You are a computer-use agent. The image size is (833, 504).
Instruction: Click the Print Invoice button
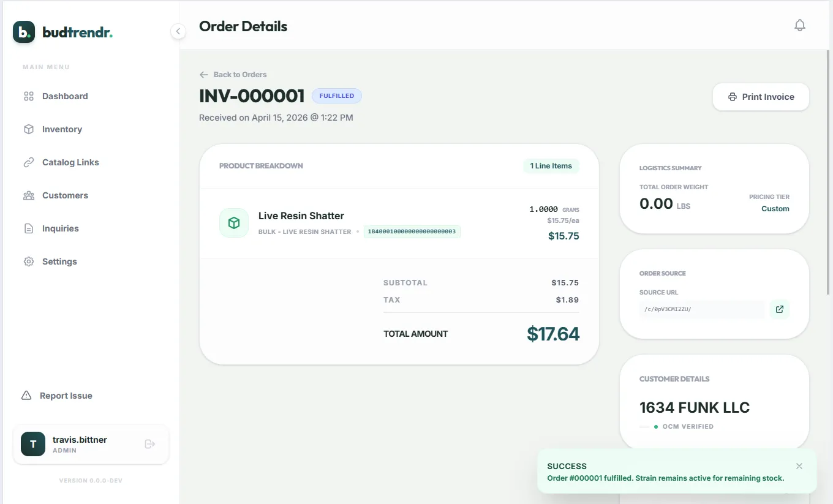tap(761, 97)
